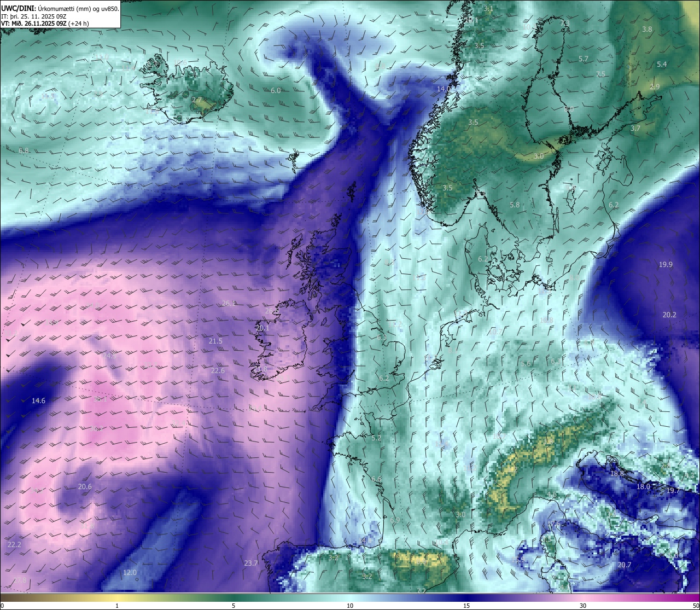
Task: Click the 14.6 value on the map
Action: point(38,401)
